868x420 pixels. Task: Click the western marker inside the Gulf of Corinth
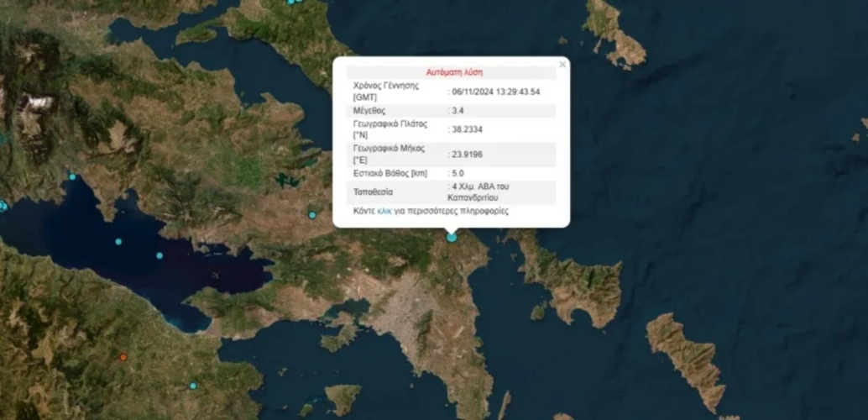pyautogui.click(x=118, y=242)
